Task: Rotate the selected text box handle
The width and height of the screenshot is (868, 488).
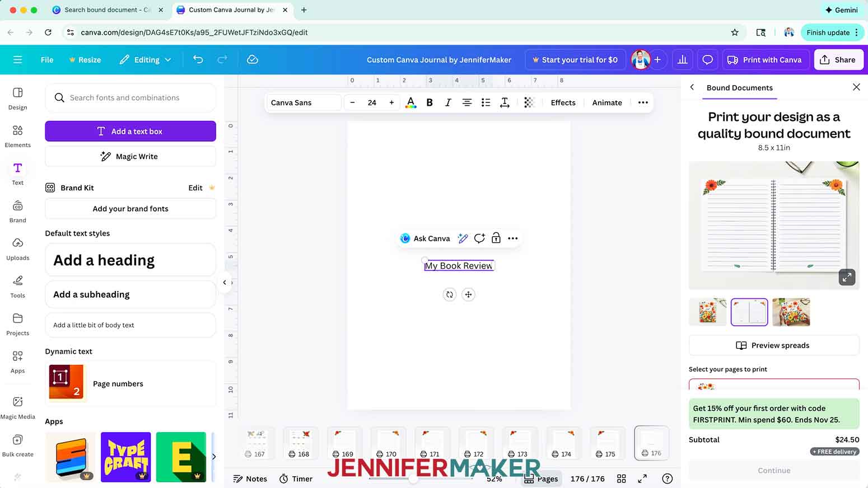Action: tap(450, 294)
